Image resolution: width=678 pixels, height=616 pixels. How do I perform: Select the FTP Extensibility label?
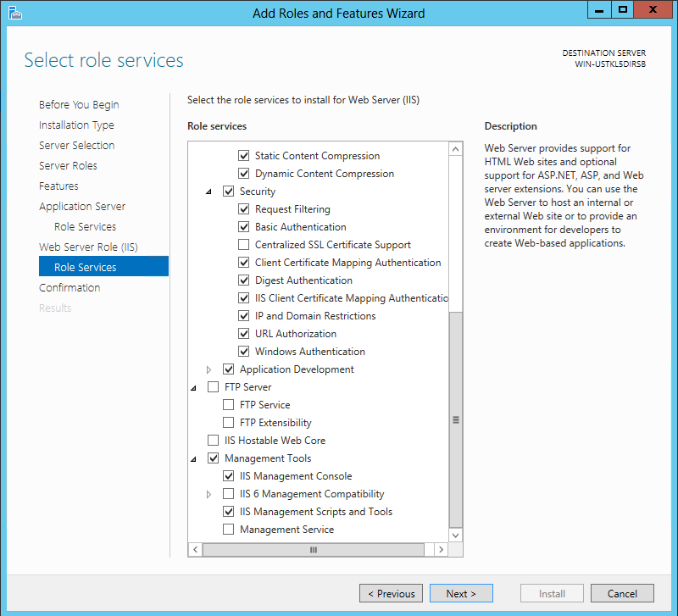click(275, 422)
